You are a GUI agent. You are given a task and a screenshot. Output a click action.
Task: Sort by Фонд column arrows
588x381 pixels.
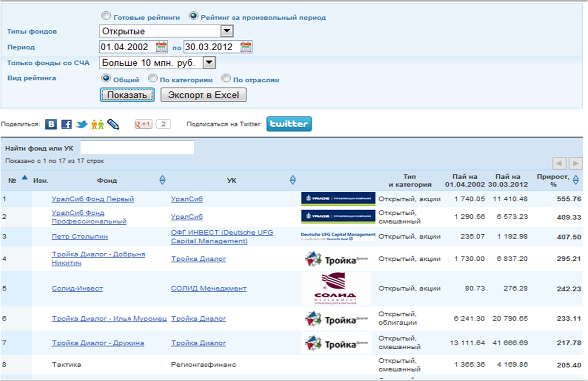[x=163, y=180]
